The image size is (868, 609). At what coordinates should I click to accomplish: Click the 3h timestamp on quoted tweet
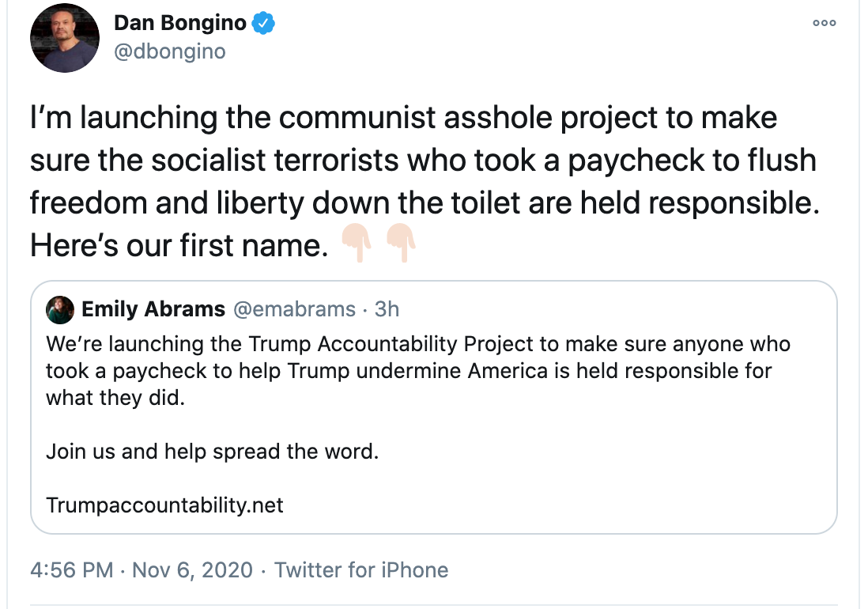387,309
